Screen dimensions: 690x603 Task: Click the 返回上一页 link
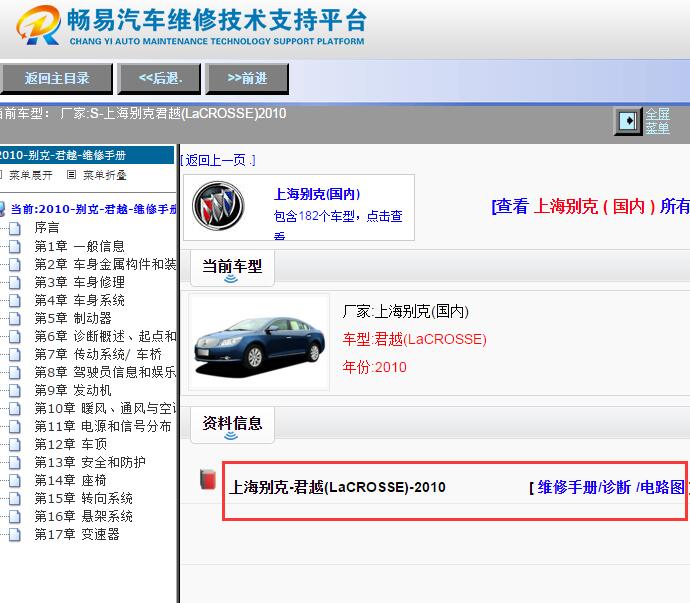(218, 160)
